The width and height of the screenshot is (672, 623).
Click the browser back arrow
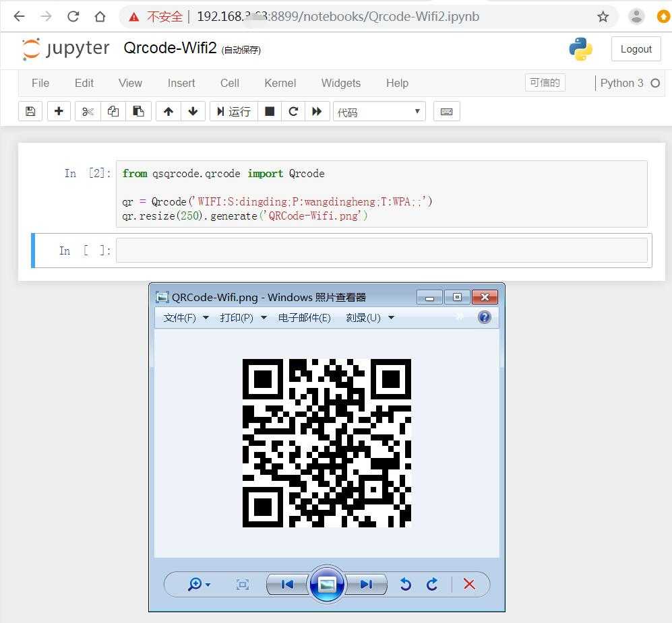(20, 16)
